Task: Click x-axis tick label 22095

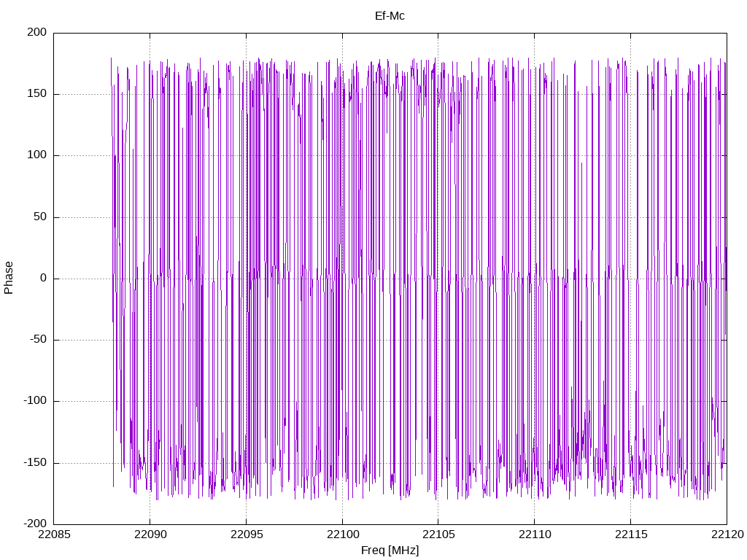Action: 247,534
